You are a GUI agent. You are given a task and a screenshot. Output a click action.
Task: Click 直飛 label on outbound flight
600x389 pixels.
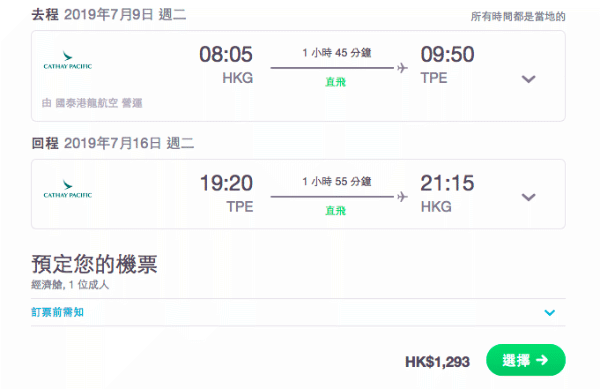(x=336, y=82)
